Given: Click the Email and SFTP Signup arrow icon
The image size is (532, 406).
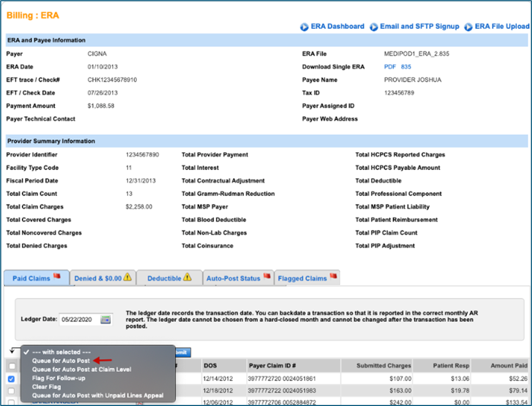Looking at the screenshot, I should [x=374, y=27].
